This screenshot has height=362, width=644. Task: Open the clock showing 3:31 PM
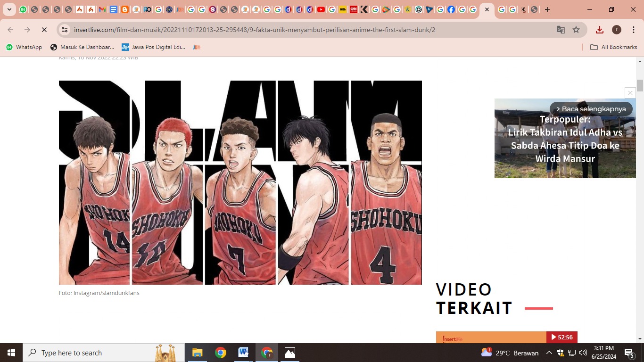click(604, 353)
